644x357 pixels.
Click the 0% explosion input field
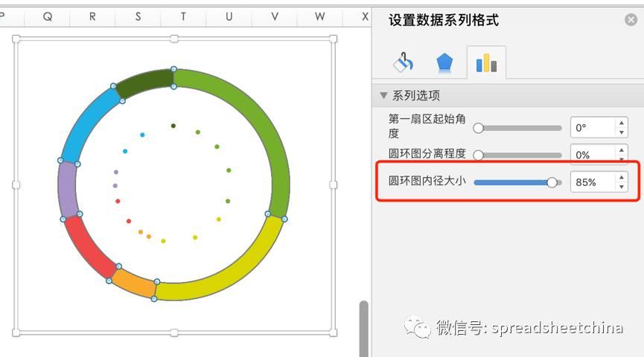point(593,154)
